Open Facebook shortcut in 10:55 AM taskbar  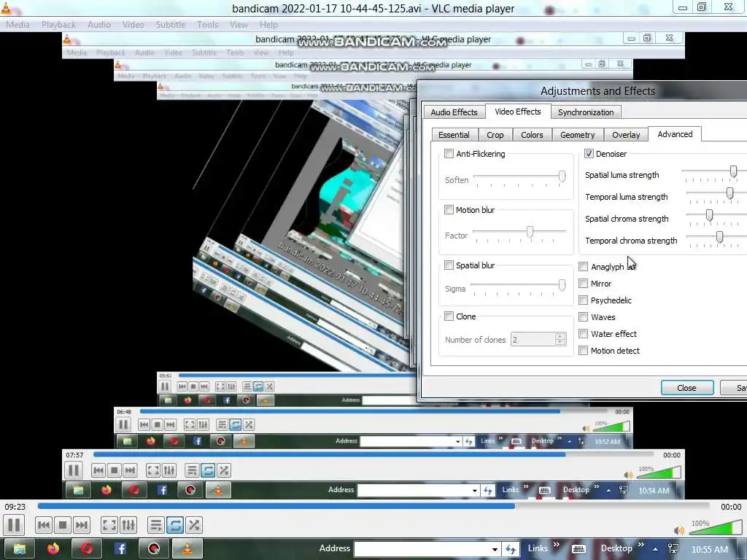(120, 548)
